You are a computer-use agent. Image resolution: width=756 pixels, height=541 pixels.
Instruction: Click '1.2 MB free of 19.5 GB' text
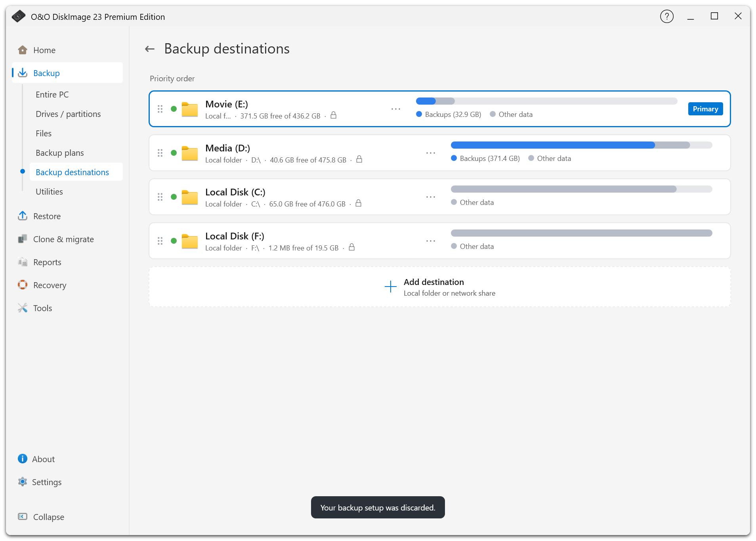point(304,248)
